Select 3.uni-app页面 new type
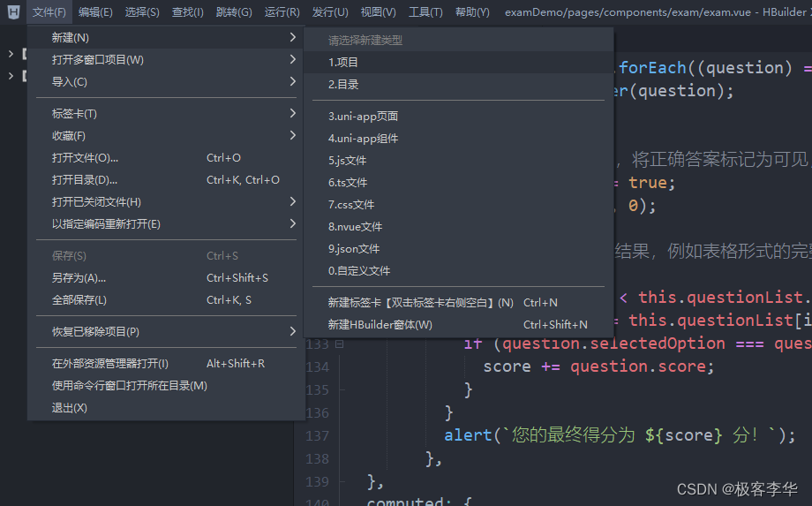The image size is (812, 506). 458,117
